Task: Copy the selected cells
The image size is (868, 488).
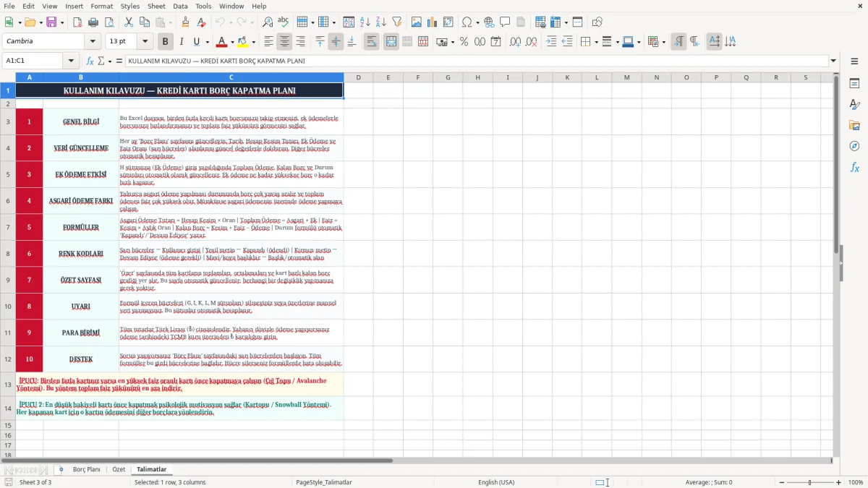Action: click(144, 22)
